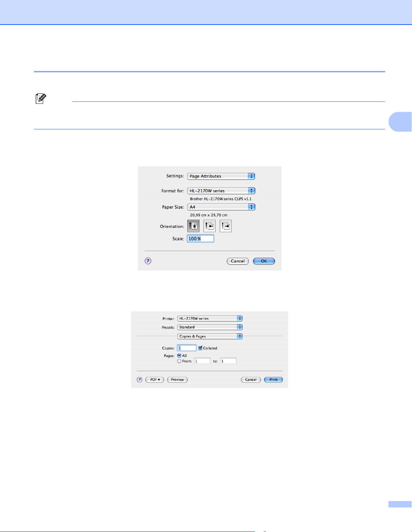
Task: Click the Copies input field
Action: 187,348
